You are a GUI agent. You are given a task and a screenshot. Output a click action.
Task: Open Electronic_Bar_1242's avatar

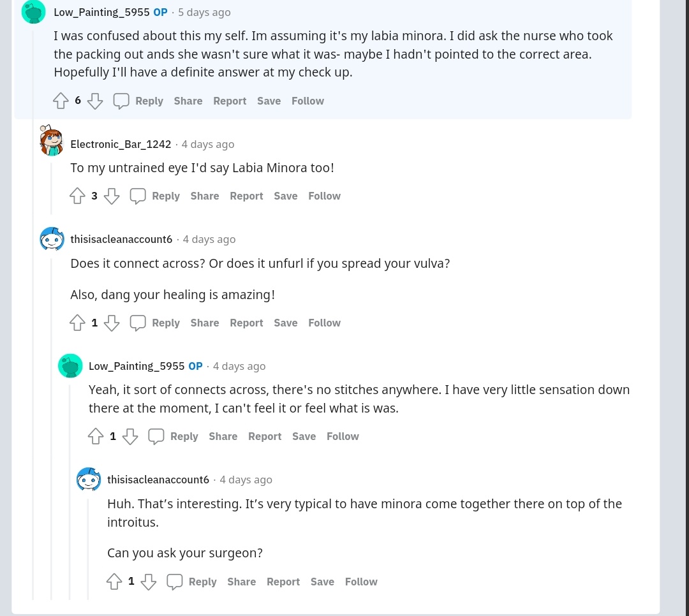pyautogui.click(x=52, y=141)
